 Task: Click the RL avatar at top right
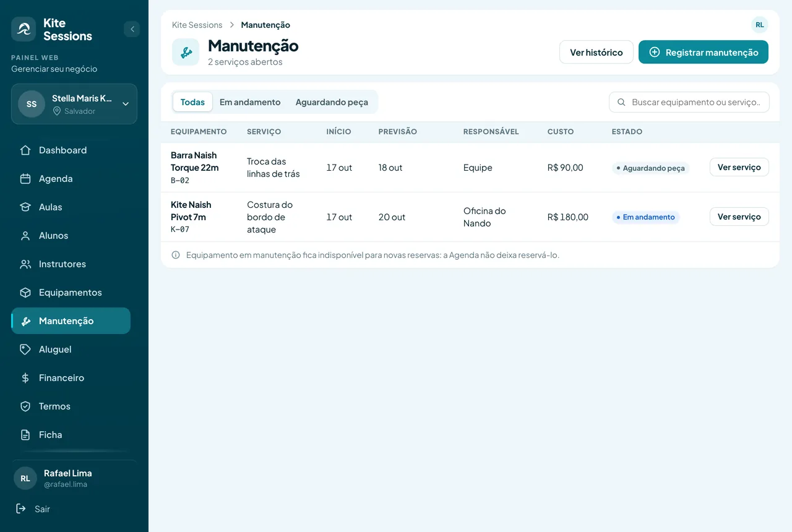tap(760, 25)
